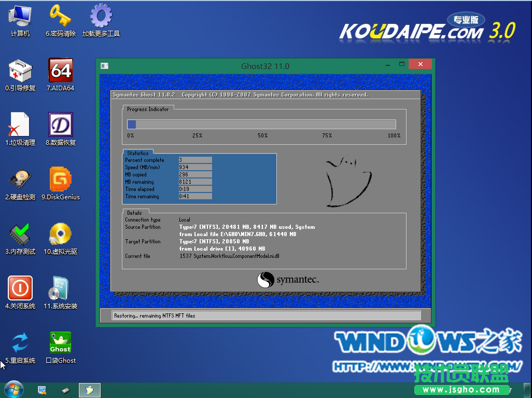This screenshot has width=532, height=398.
Task: Click the 4.关闭系统 power icon
Action: [20, 289]
